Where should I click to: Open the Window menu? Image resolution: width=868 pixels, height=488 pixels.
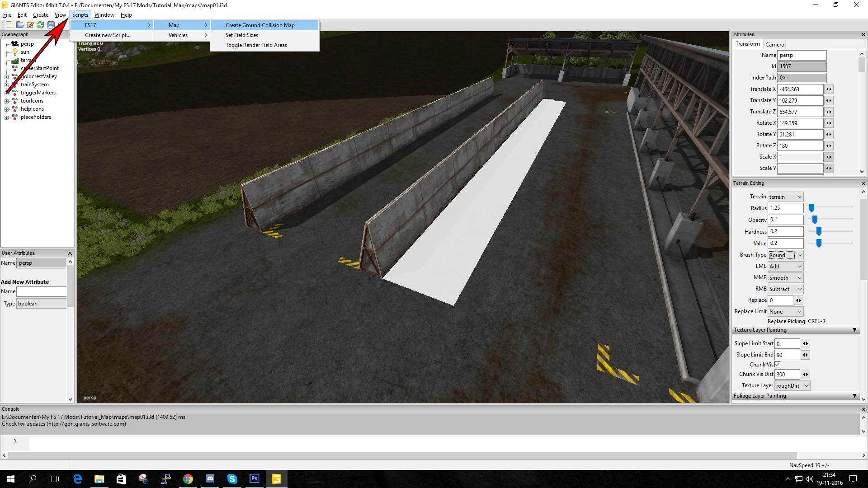click(x=104, y=15)
